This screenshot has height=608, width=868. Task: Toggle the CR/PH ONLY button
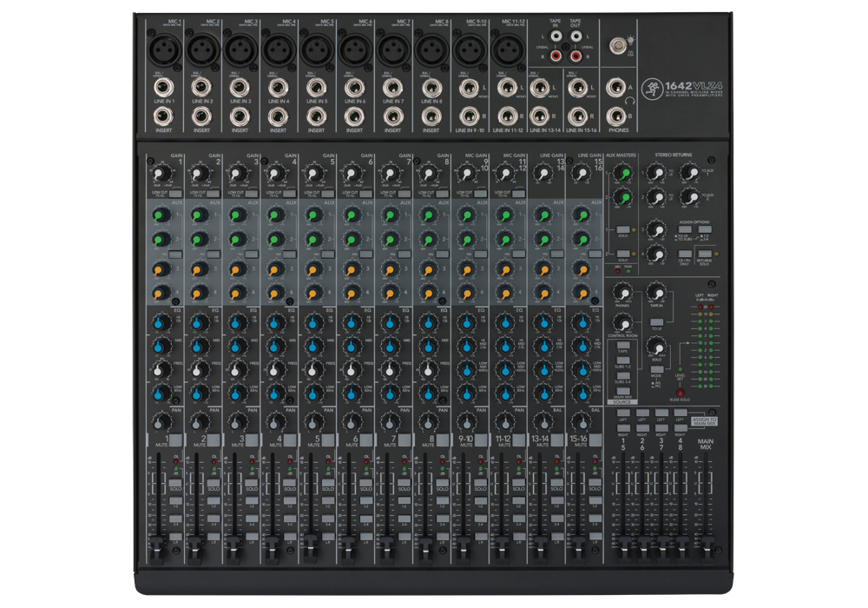685,254
